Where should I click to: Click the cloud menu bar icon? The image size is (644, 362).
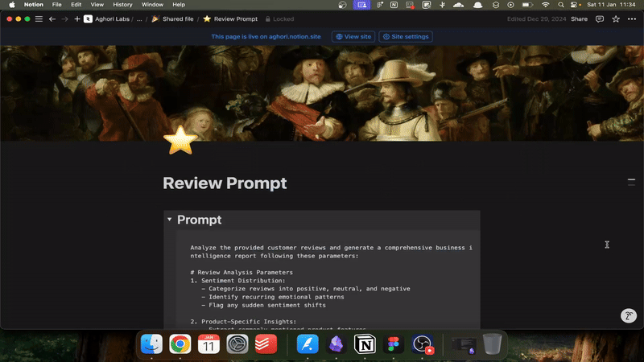coord(458,5)
